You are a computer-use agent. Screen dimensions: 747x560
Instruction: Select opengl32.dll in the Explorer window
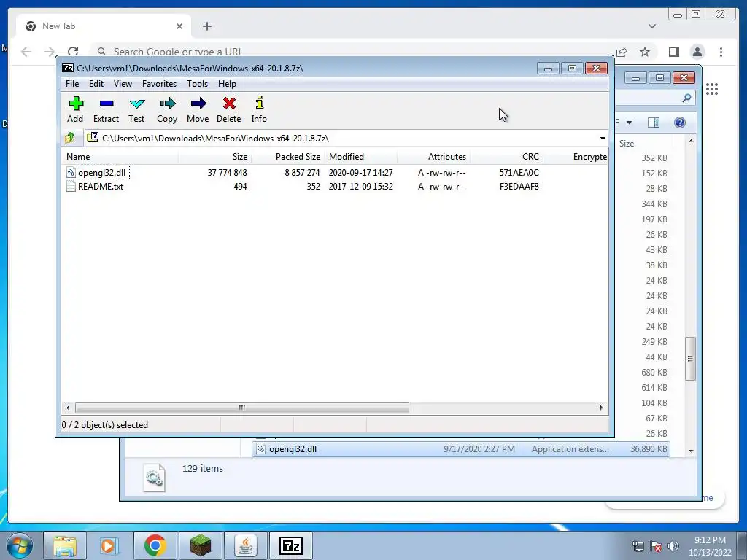point(461,449)
